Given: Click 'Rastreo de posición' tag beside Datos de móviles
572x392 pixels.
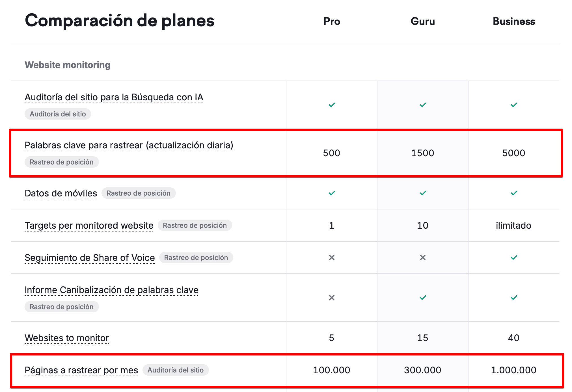Looking at the screenshot, I should point(139,193).
